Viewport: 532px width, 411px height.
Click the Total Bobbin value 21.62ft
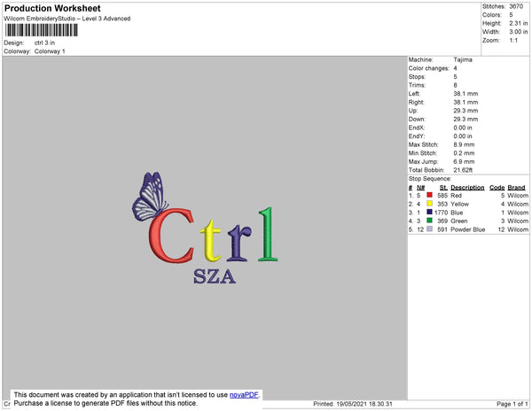tap(463, 170)
